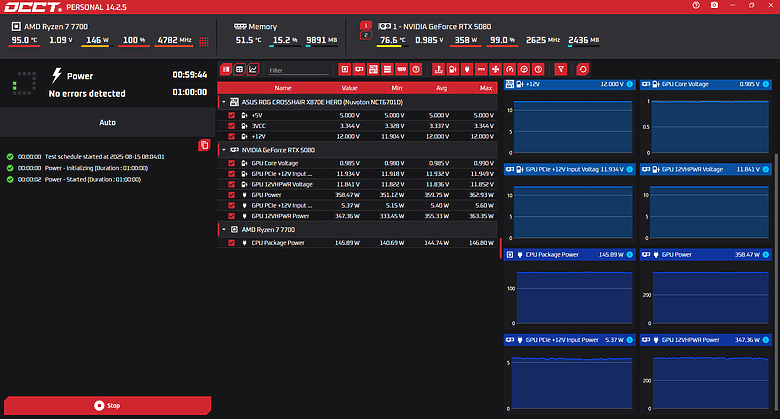Image resolution: width=780 pixels, height=419 pixels.
Task: Open info for GPU 12VHPWR Power graph
Action: pos(766,340)
